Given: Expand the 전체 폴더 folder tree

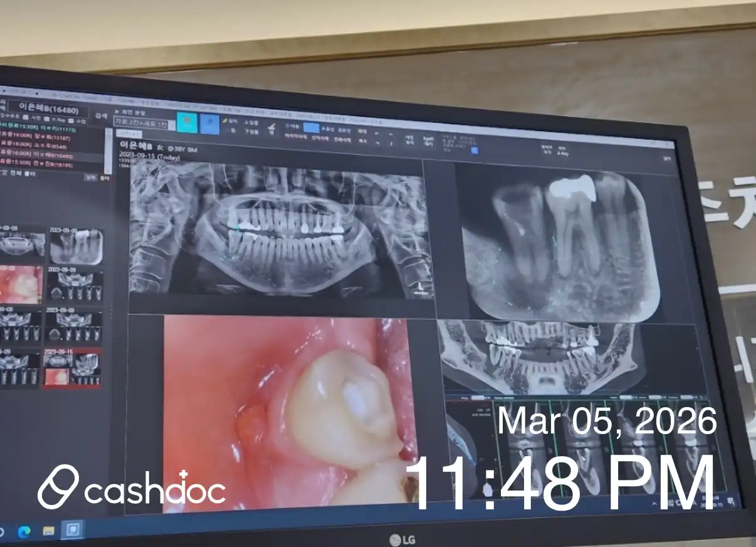Looking at the screenshot, I should coord(5,173).
